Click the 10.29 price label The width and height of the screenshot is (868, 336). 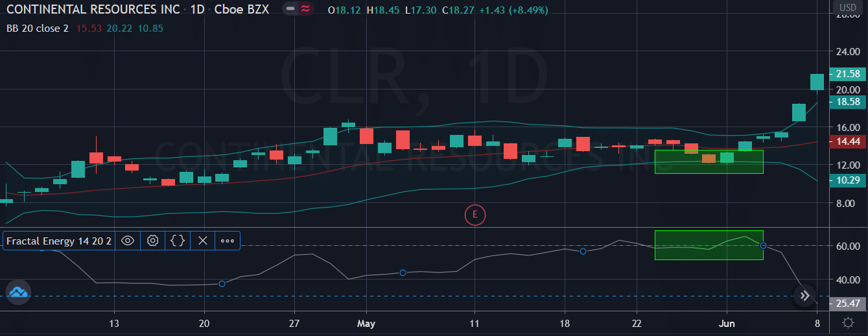coord(848,180)
